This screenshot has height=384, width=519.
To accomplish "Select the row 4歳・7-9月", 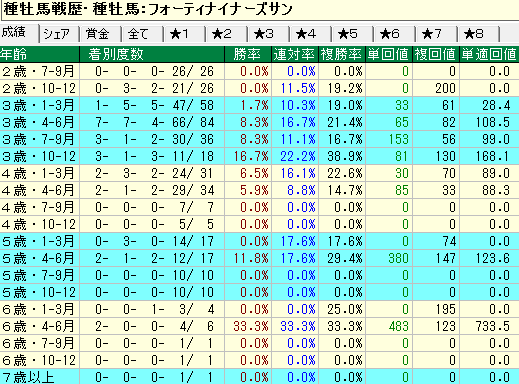I will tap(259, 207).
